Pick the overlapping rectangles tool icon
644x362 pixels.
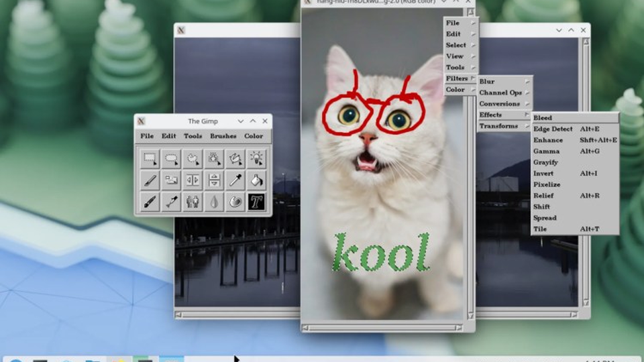(171, 180)
